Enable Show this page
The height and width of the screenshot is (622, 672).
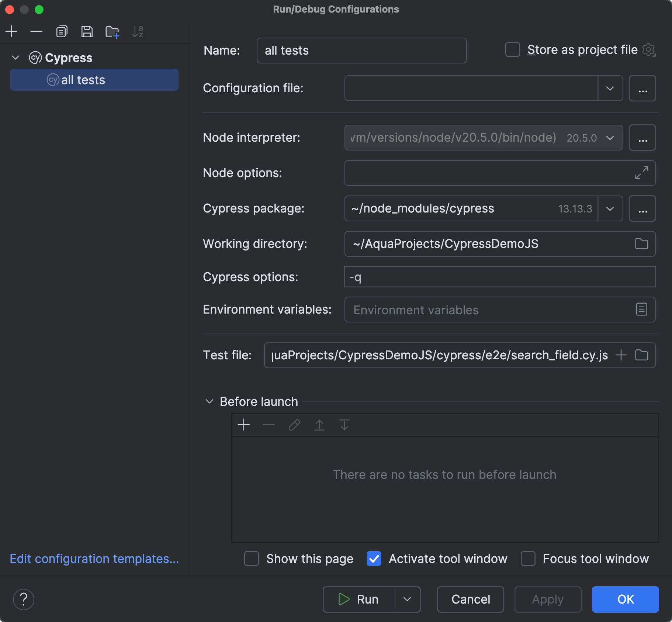[x=251, y=559]
